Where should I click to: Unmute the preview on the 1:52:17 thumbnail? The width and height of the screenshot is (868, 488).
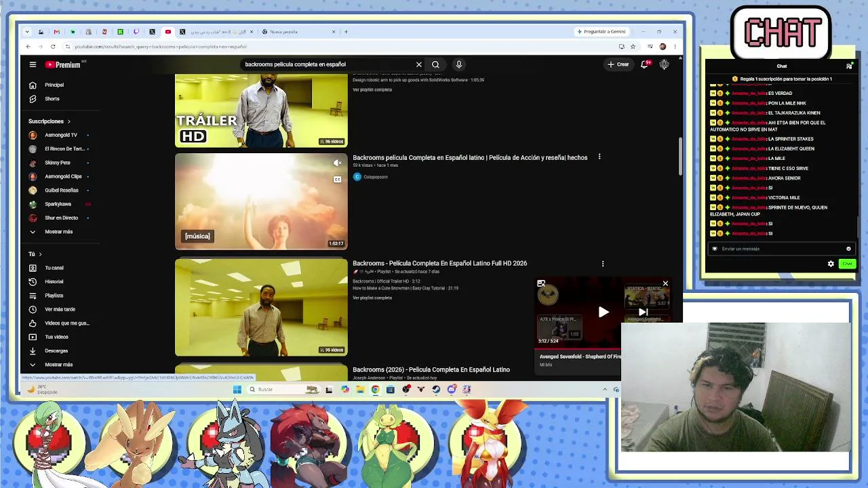337,163
